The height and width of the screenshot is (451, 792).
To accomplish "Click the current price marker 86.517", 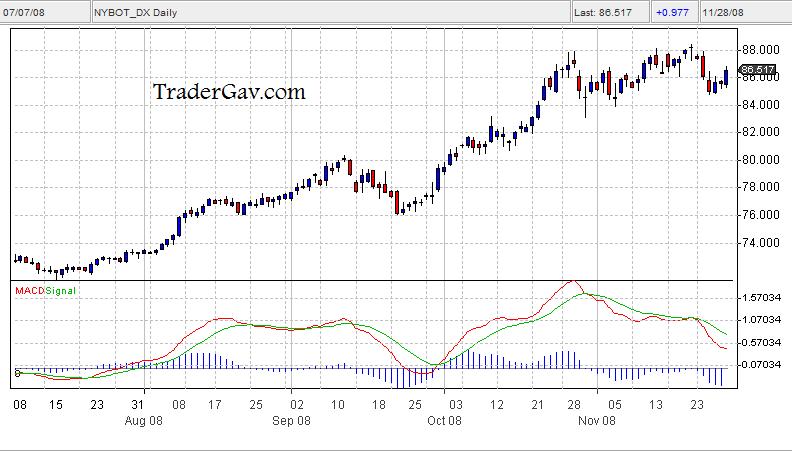I will [x=757, y=70].
